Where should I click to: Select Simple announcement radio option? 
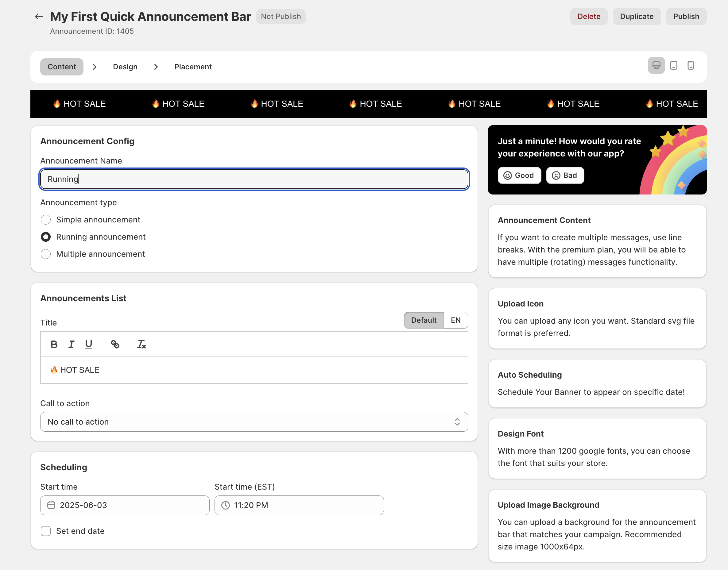pos(46,220)
